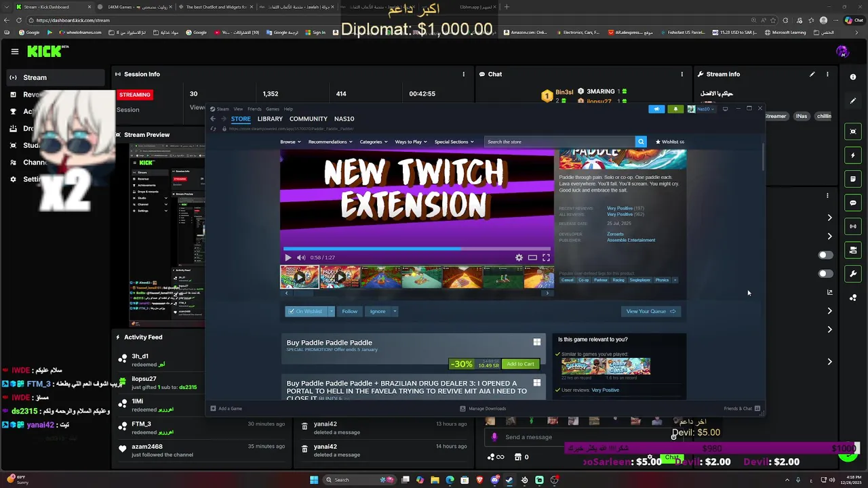This screenshot has height=488, width=868.
Task: Click the wrench icon in right rail
Action: tap(853, 274)
